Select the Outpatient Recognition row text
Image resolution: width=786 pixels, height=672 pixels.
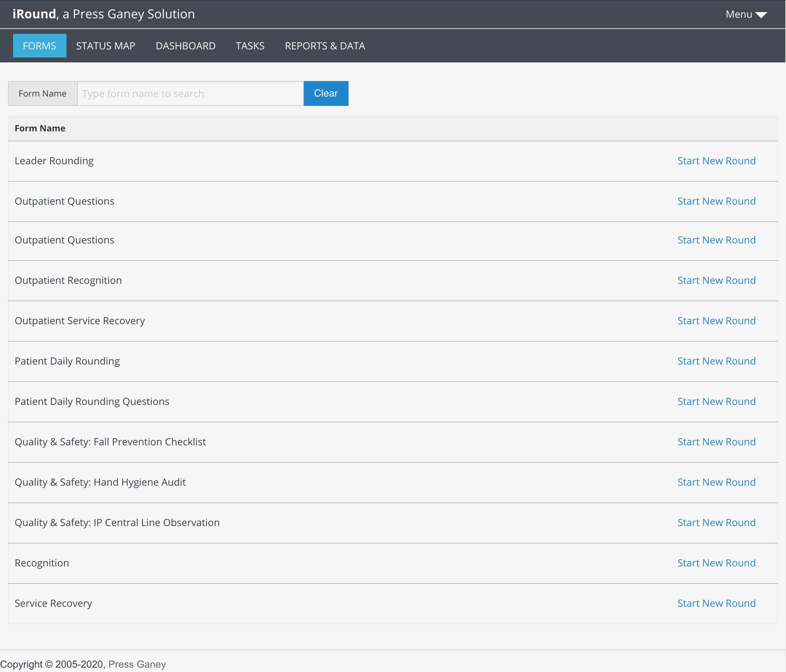[68, 281]
